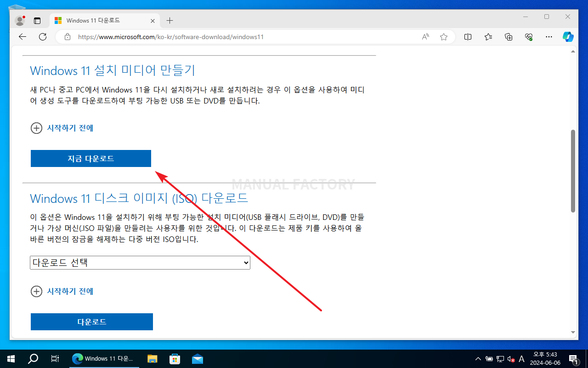The height and width of the screenshot is (368, 588).
Task: View site information lock icon
Action: (68, 37)
